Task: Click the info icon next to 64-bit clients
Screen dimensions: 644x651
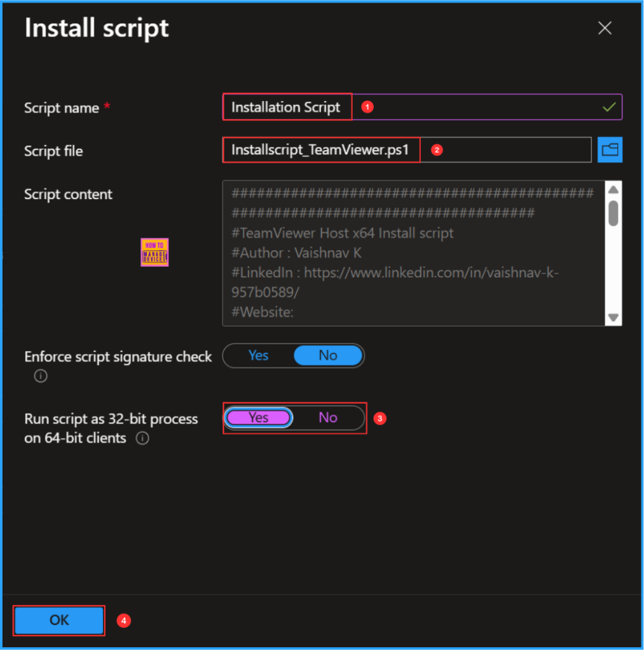Action: [x=142, y=438]
